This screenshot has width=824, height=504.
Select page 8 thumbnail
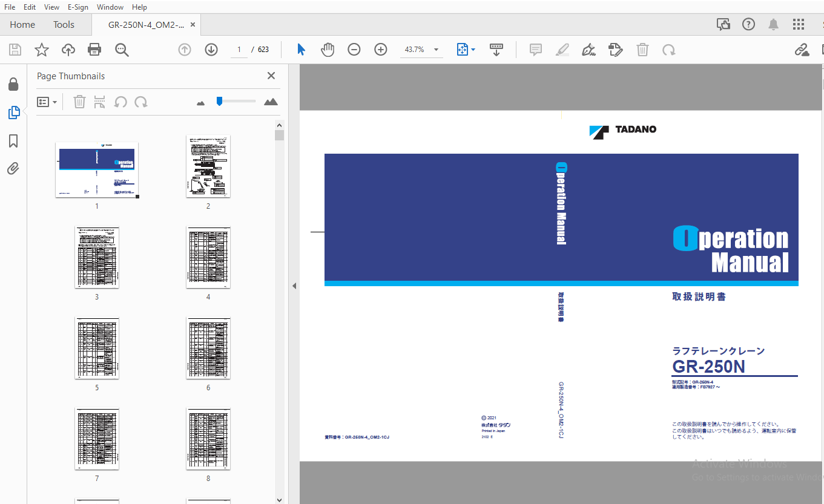(208, 439)
